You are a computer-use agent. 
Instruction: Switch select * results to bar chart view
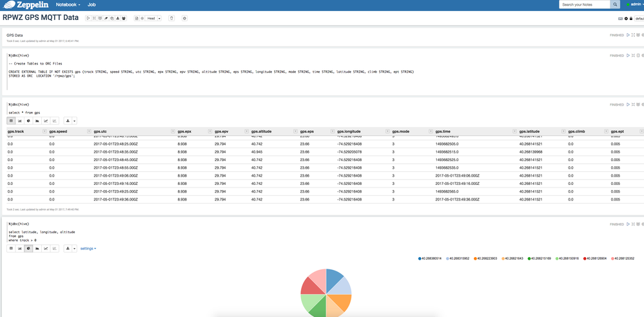coord(20,120)
